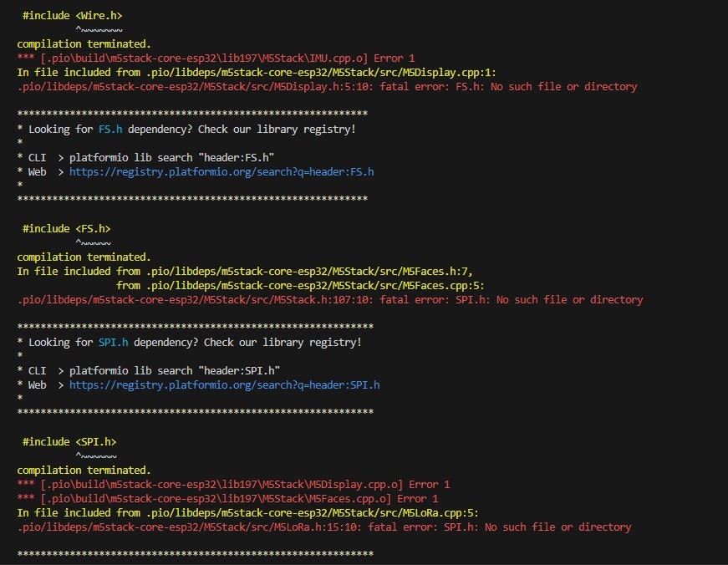Click the first 'compilation terminated.' line
The width and height of the screenshot is (728, 565).
tap(84, 44)
